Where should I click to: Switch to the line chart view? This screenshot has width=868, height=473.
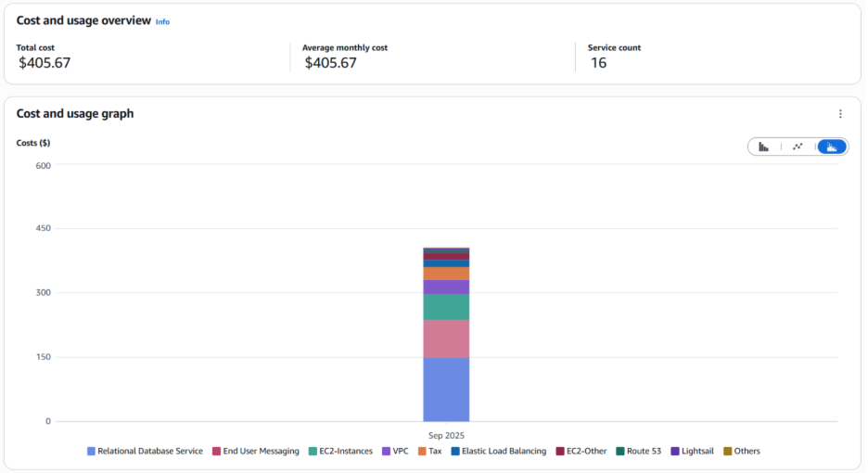[x=798, y=147]
